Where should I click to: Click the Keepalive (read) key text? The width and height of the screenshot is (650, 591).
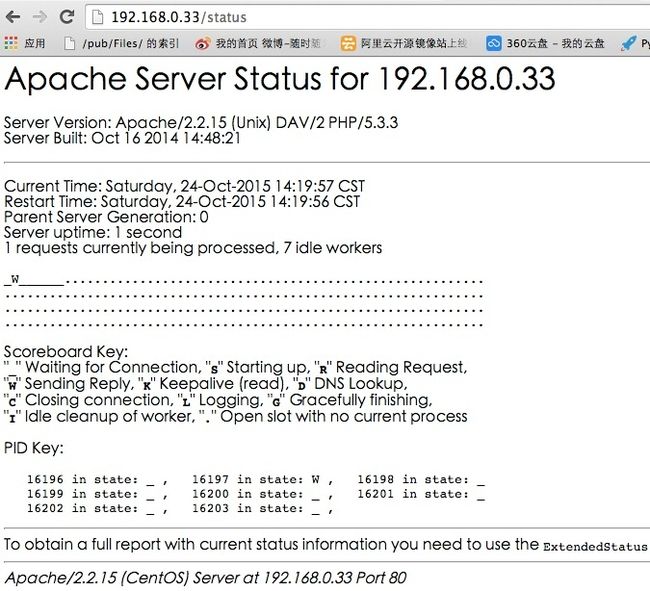(223, 383)
